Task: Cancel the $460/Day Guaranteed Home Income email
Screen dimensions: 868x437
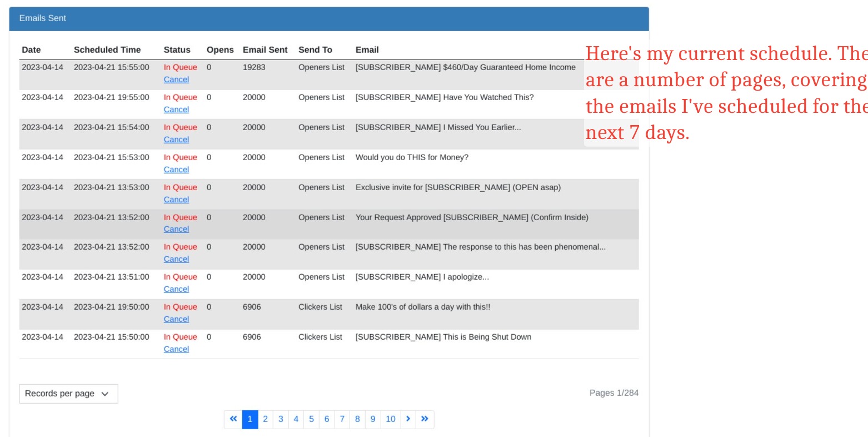Action: click(x=176, y=80)
